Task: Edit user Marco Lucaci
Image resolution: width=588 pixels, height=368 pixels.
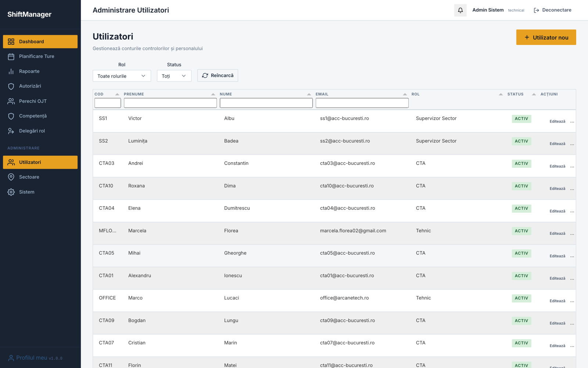Action: pyautogui.click(x=557, y=301)
